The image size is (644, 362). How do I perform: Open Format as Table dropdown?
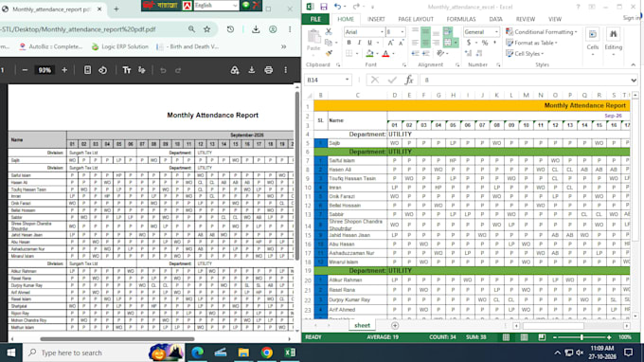531,43
